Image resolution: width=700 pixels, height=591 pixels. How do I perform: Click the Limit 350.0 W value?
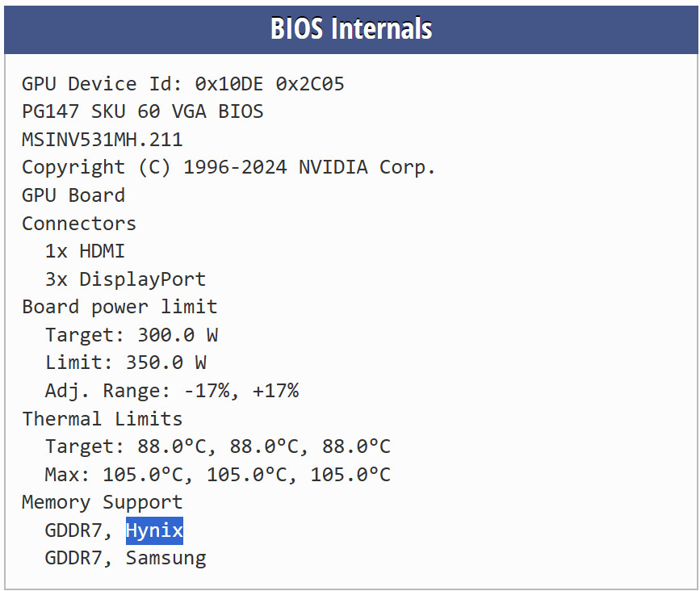(x=126, y=363)
